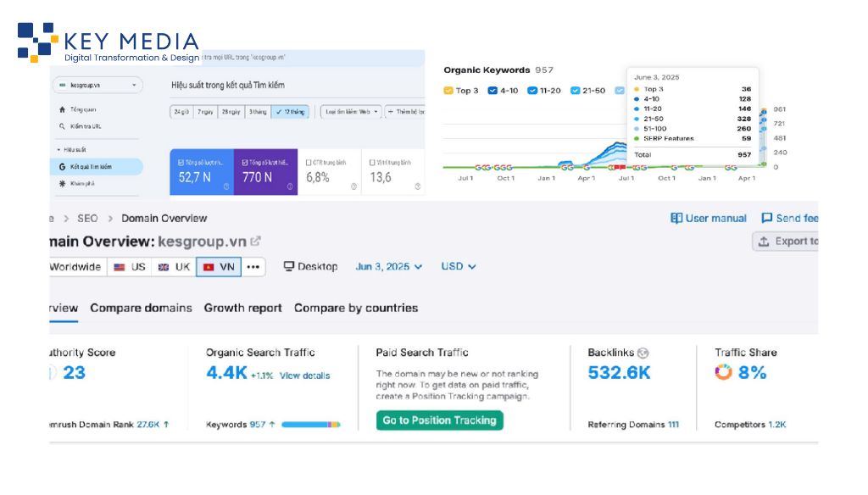
Task: Click help icon on the 6,8% CTR card
Action: pos(353,186)
